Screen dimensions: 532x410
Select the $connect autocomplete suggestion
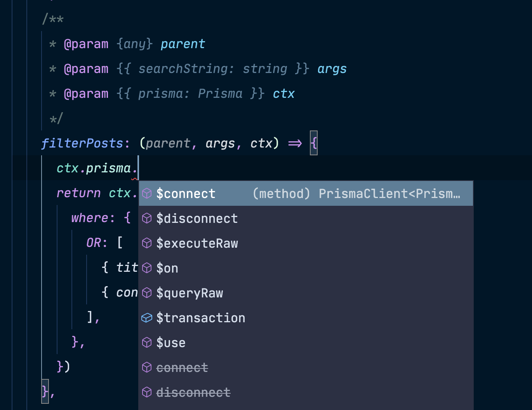pyautogui.click(x=186, y=193)
